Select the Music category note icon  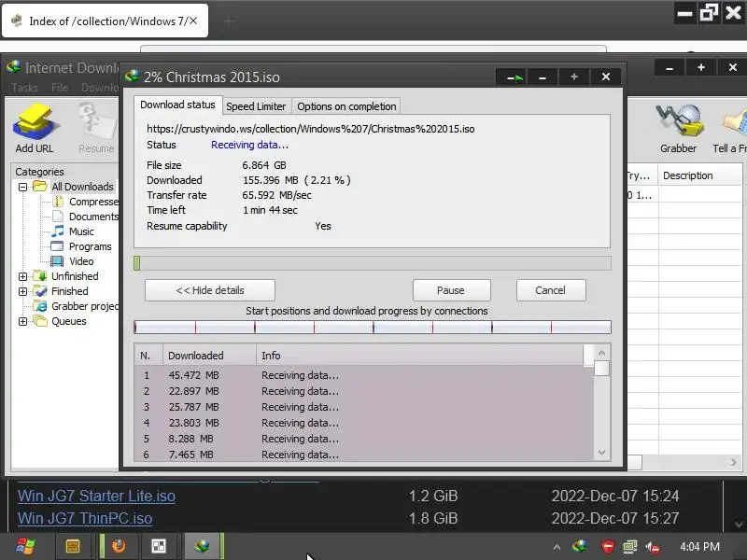(x=57, y=231)
